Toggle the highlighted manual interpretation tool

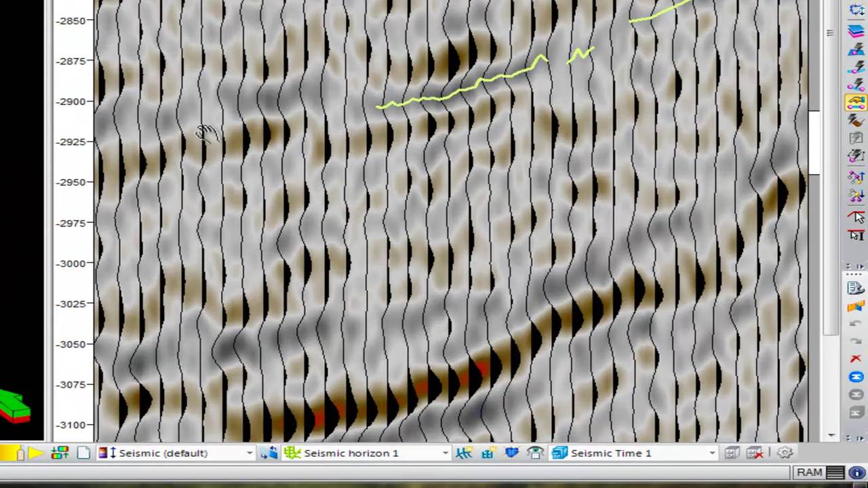coord(856,102)
